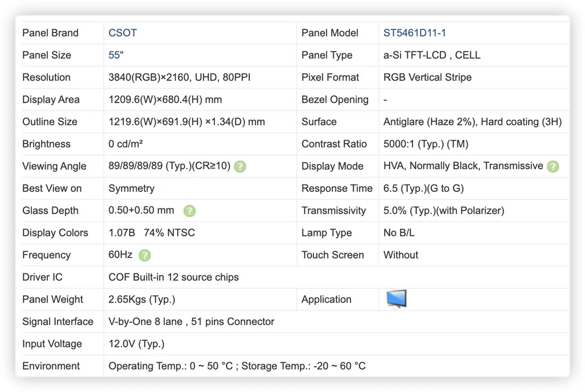Screen dimensions: 585x392
Task: Select the outline size 1219.6(W)×691.9(H) ×1.34(D) mm
Action: pyautogui.click(x=187, y=122)
